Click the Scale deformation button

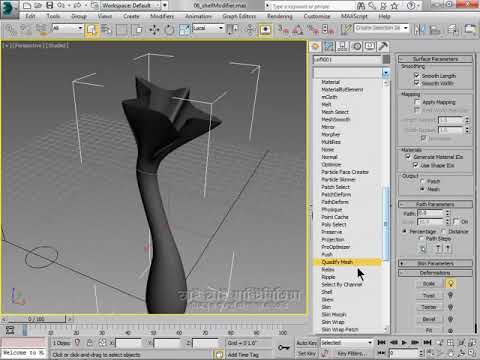pos(429,284)
